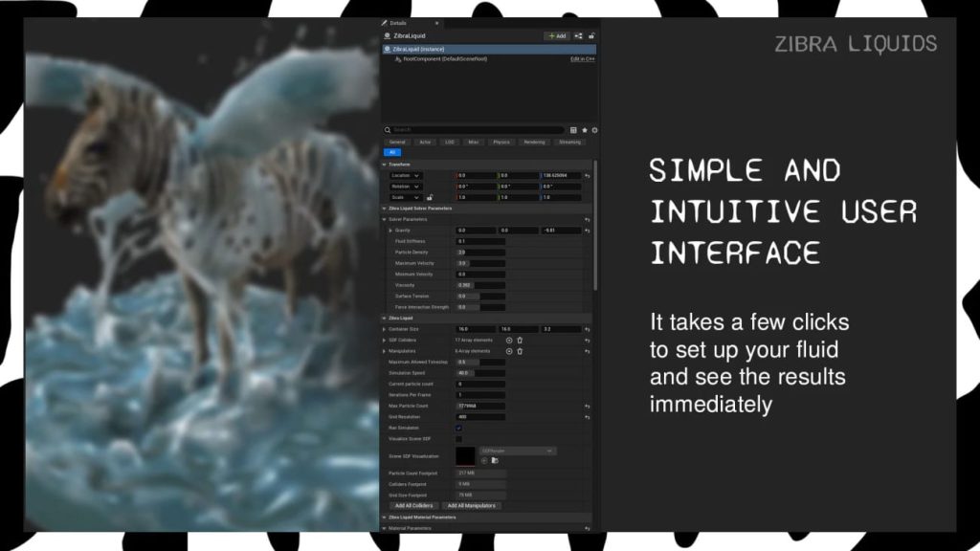
Task: Toggle the Run Simulation checkbox
Action: pos(458,428)
